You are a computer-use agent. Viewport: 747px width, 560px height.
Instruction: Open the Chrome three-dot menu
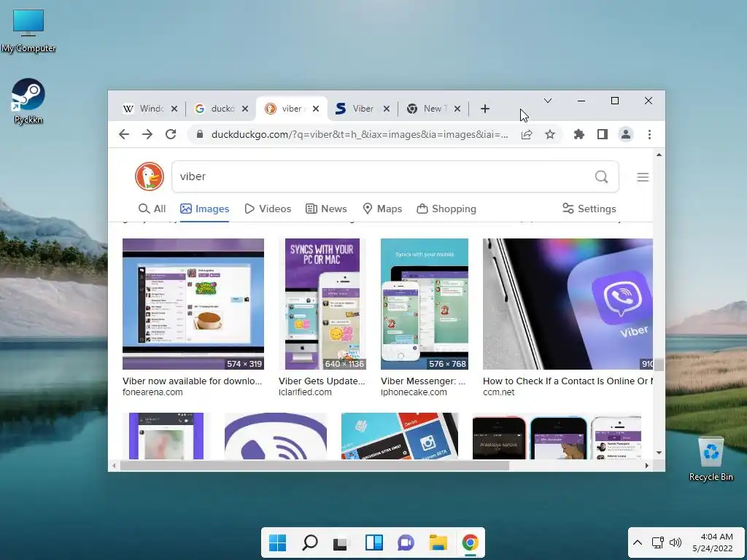[x=649, y=134]
